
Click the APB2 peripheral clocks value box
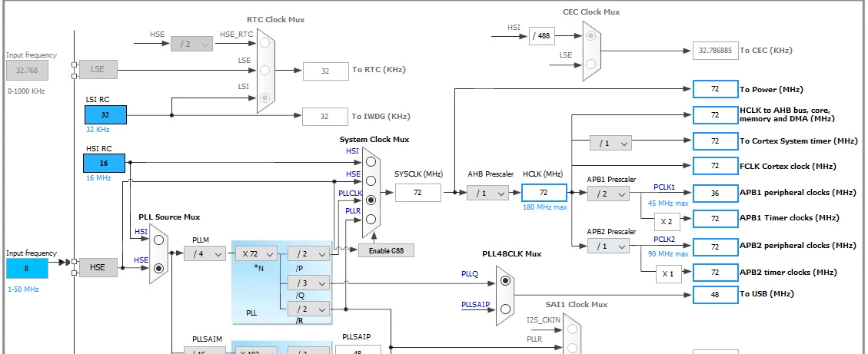715,246
